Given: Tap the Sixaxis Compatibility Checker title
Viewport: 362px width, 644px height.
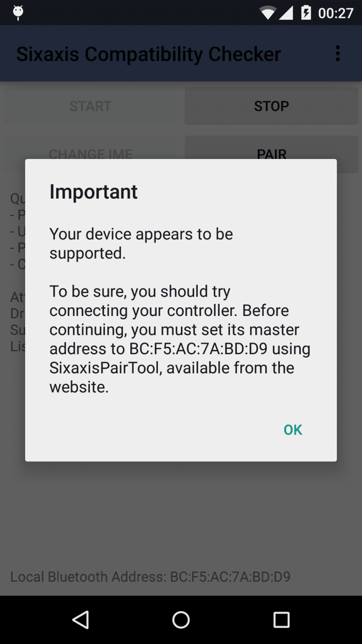Looking at the screenshot, I should click(x=149, y=54).
